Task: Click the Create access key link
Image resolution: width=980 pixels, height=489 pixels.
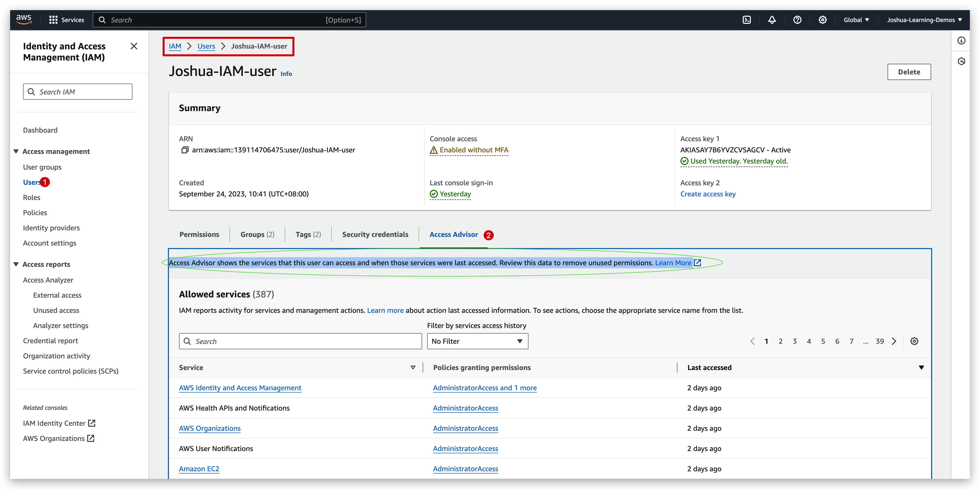Action: (708, 194)
